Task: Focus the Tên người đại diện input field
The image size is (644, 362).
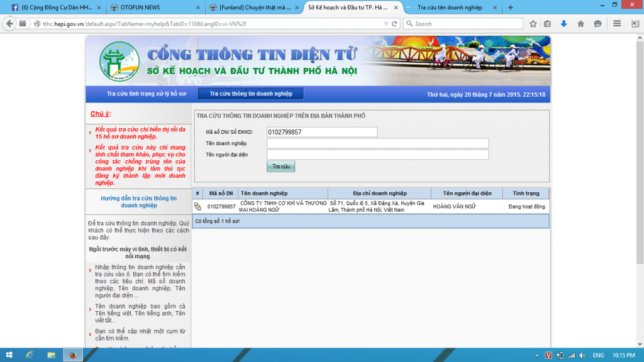Action: 377,155
